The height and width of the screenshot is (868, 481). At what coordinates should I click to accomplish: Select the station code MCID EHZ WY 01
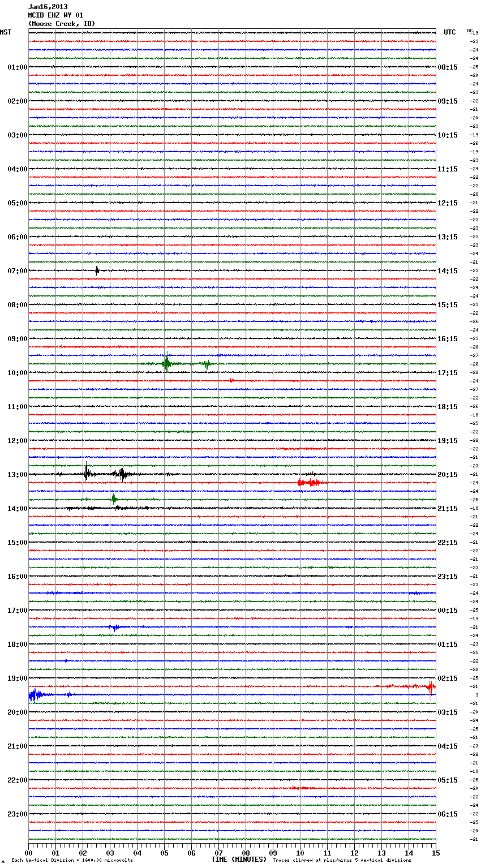[x=55, y=15]
